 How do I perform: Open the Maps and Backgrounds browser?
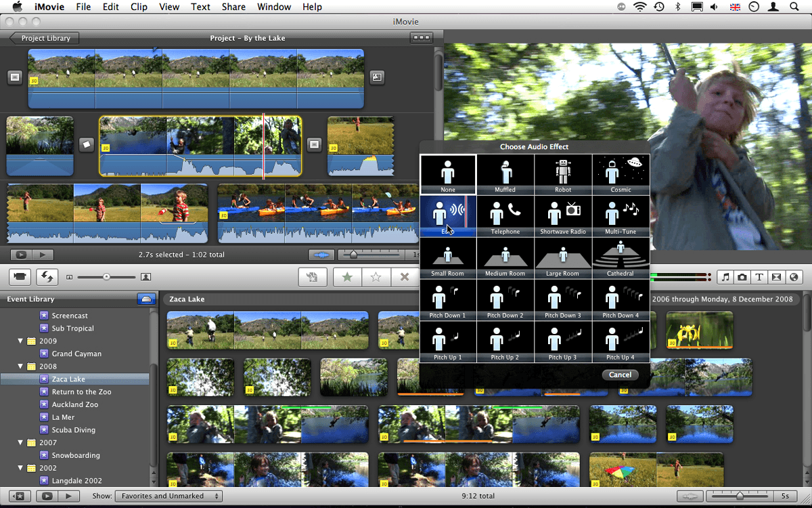pyautogui.click(x=794, y=276)
